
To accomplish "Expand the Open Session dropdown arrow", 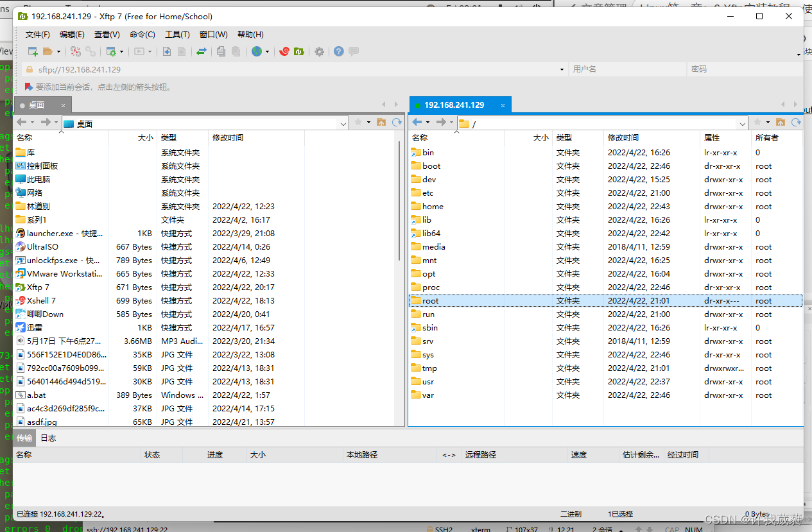I will (x=58, y=51).
